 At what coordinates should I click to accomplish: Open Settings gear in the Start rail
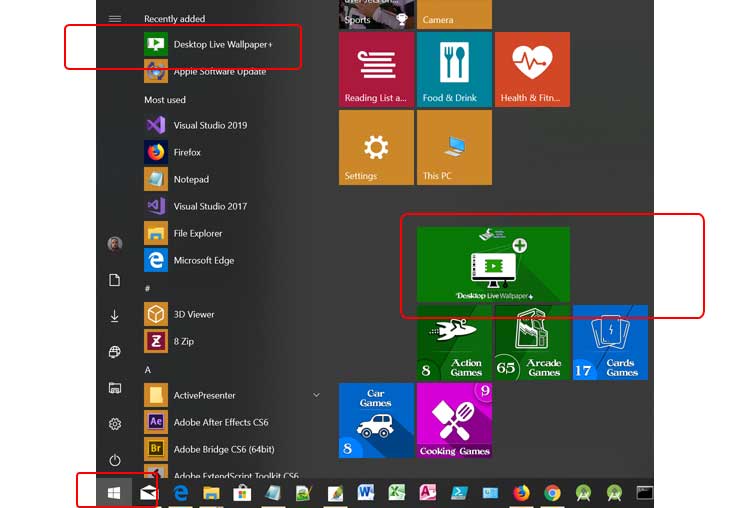[x=115, y=424]
